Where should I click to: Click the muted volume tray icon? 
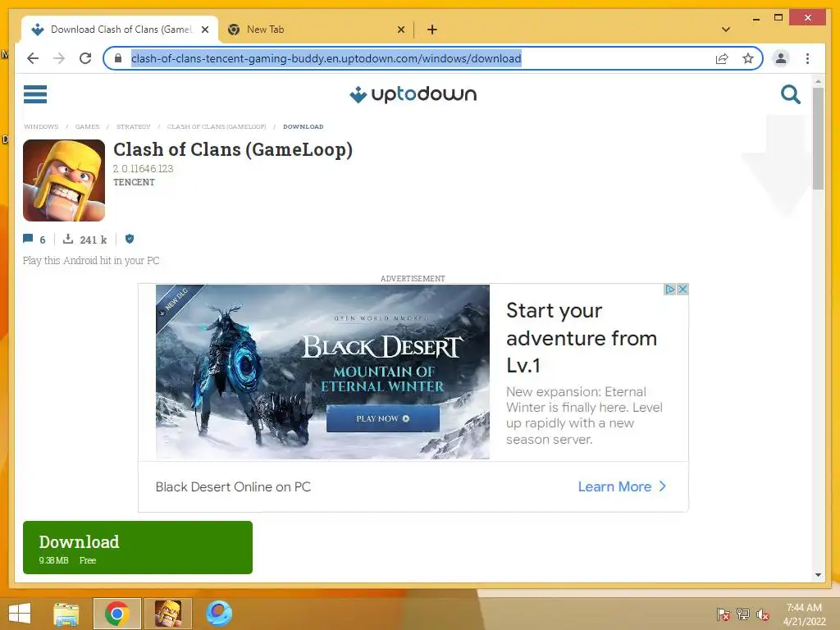pos(763,614)
